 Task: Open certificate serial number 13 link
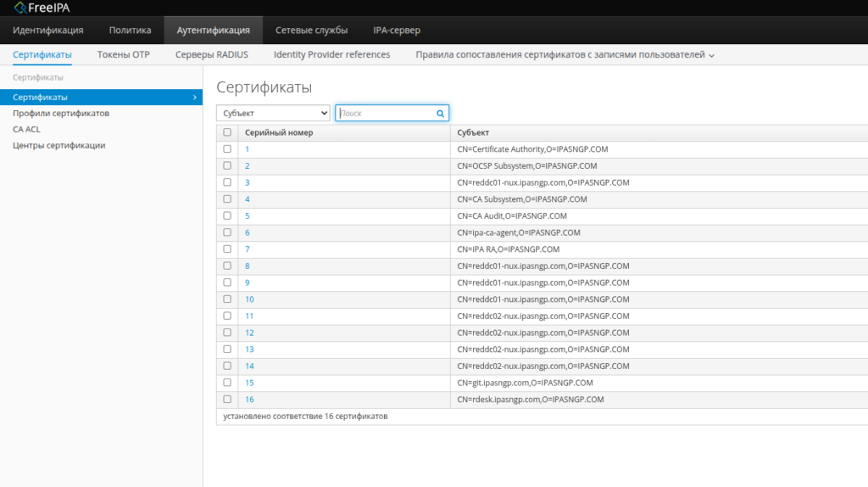pos(249,349)
